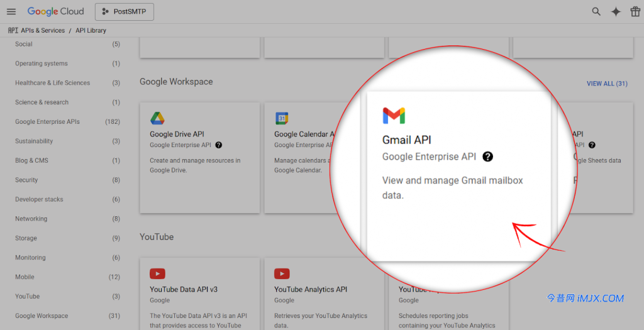644x330 pixels.
Task: Open YouTube Data API v3 title
Action: [x=184, y=289]
